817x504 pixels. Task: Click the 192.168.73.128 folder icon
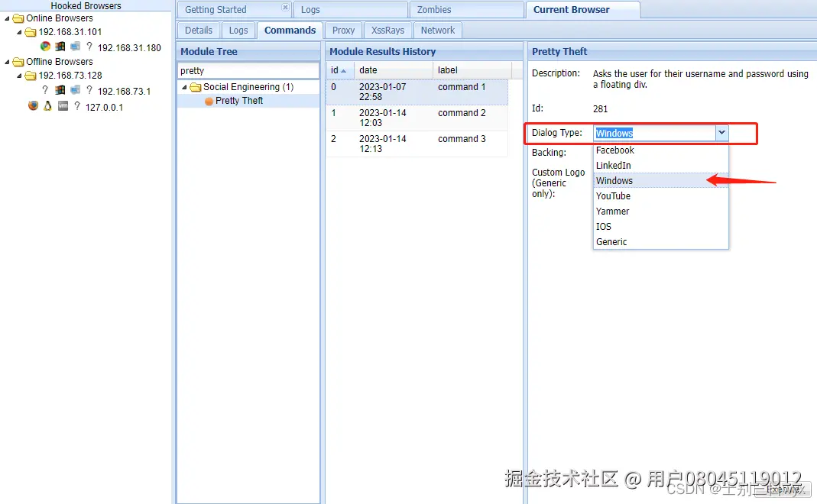tap(31, 76)
